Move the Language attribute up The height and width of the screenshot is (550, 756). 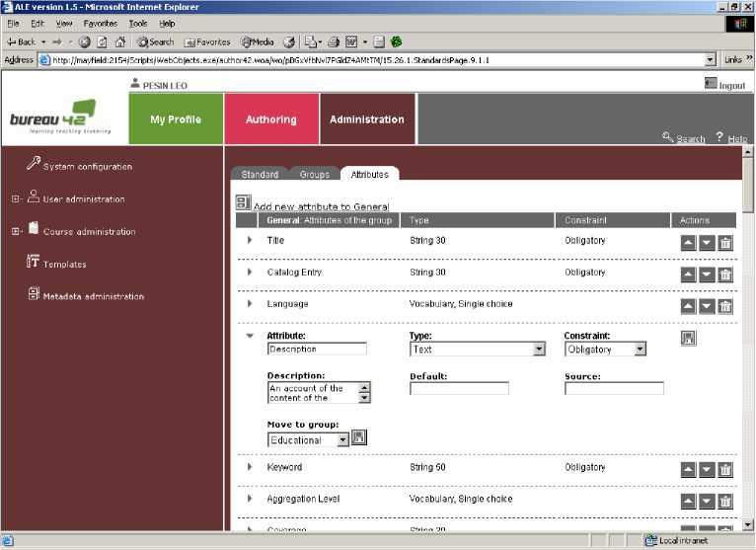click(x=688, y=306)
